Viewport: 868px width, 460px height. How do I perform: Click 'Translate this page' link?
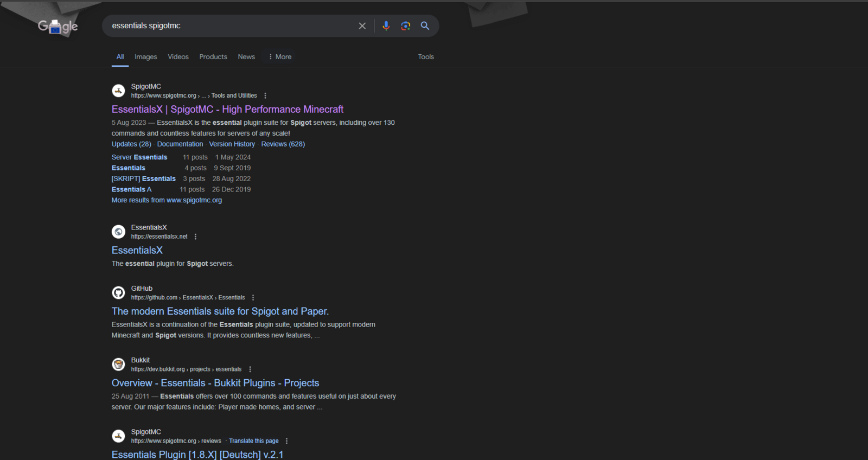[x=254, y=441]
